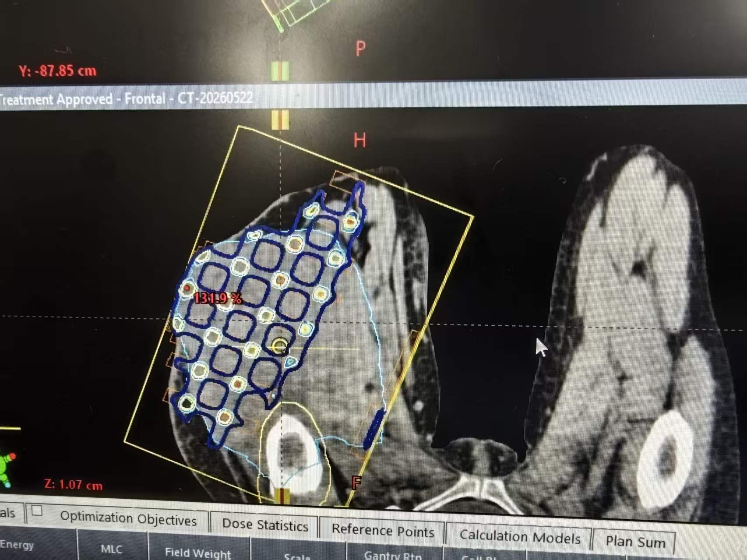
Task: Click the red F orientation label
Action: [x=356, y=483]
